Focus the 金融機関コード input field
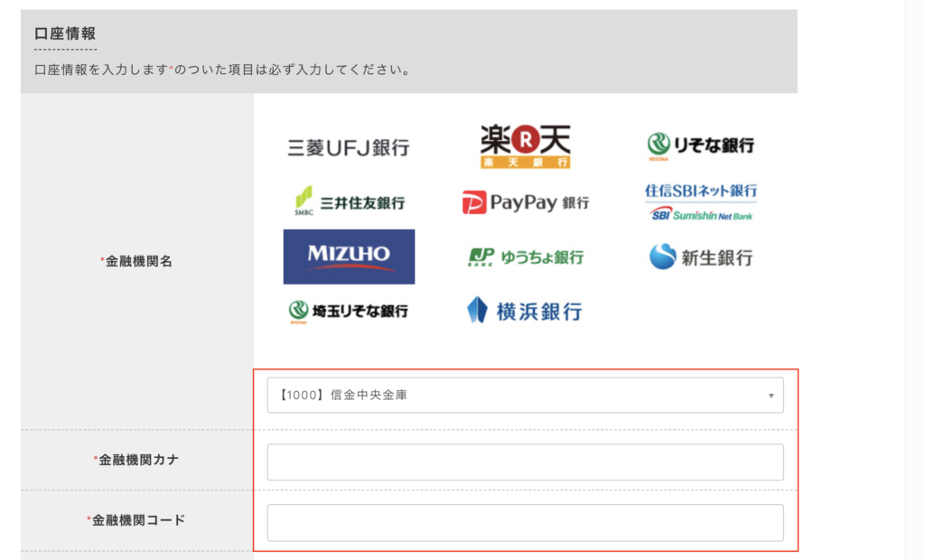 pos(525,522)
